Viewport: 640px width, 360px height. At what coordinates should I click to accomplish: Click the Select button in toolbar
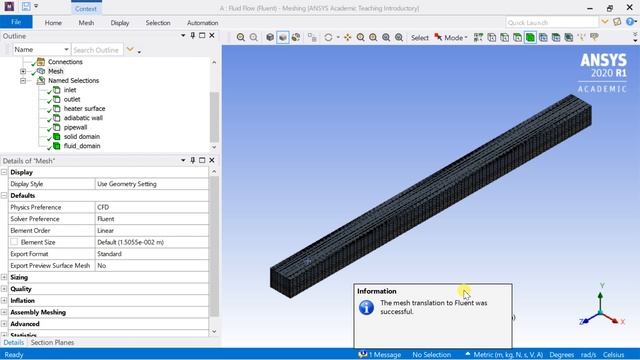pyautogui.click(x=420, y=38)
